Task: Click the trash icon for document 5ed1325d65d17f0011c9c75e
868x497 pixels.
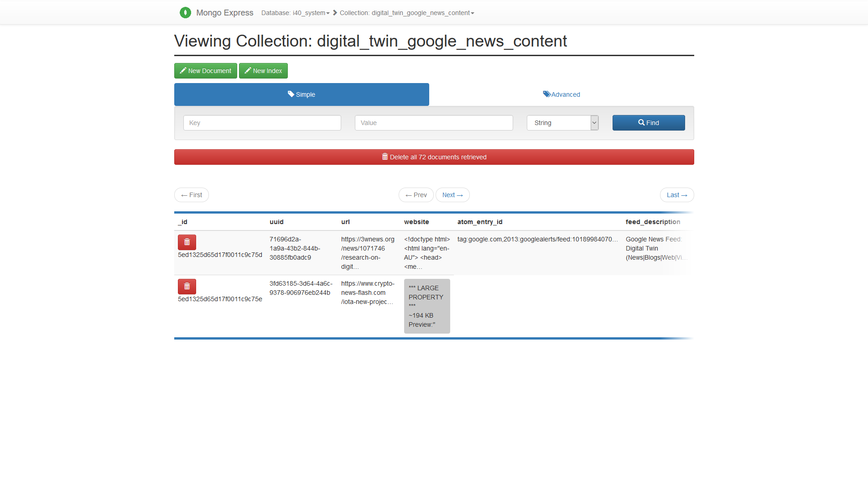Action: pyautogui.click(x=187, y=286)
